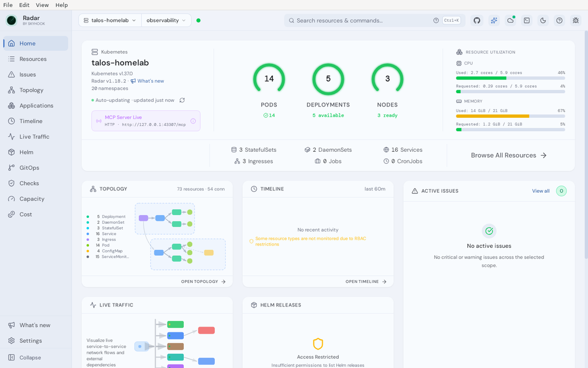Open 3 StatefulSets link

[254, 149]
